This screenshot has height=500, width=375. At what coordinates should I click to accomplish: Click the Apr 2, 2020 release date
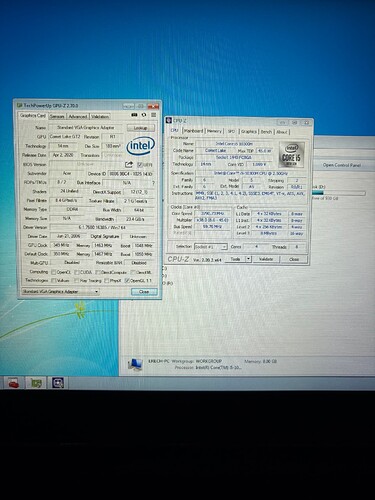(x=63, y=155)
